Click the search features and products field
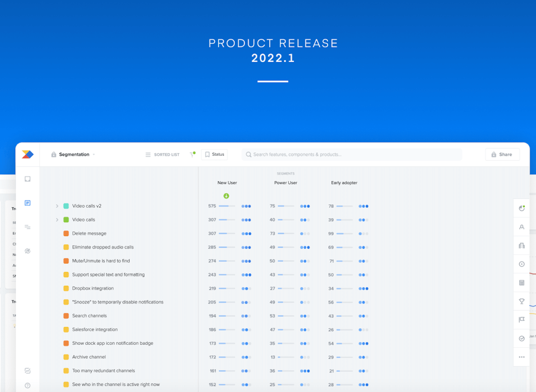This screenshot has width=536, height=392. (351, 154)
